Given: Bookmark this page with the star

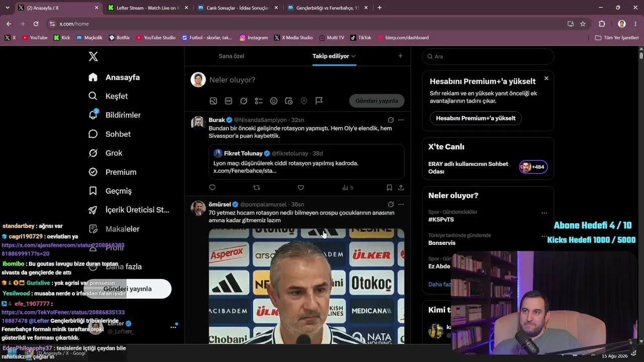Looking at the screenshot, I should pyautogui.click(x=583, y=24).
